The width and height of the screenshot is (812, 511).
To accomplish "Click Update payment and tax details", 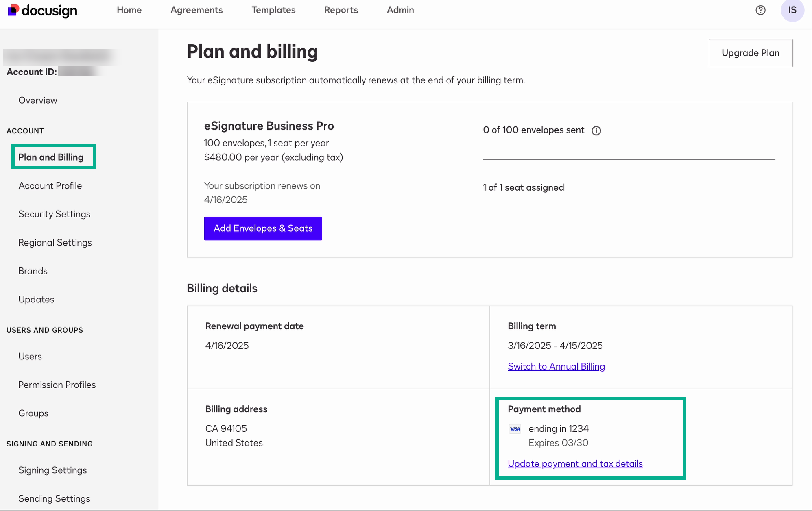I will point(575,463).
